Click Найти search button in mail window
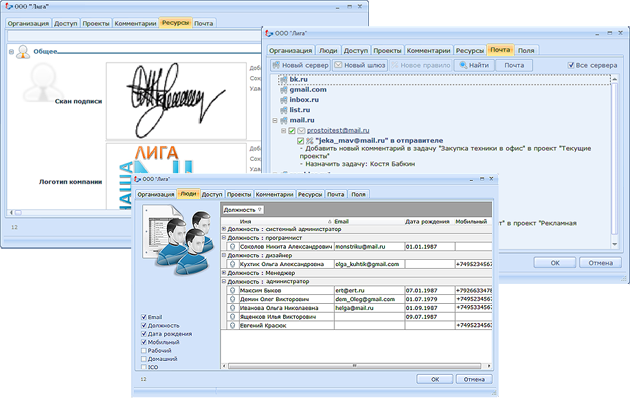 [x=474, y=65]
